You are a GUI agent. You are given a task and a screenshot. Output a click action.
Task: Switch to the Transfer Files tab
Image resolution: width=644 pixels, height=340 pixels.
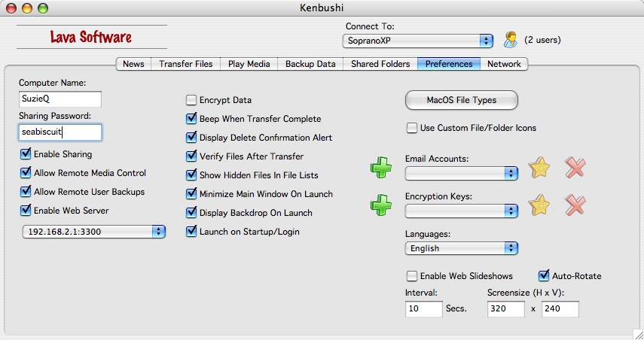(185, 64)
